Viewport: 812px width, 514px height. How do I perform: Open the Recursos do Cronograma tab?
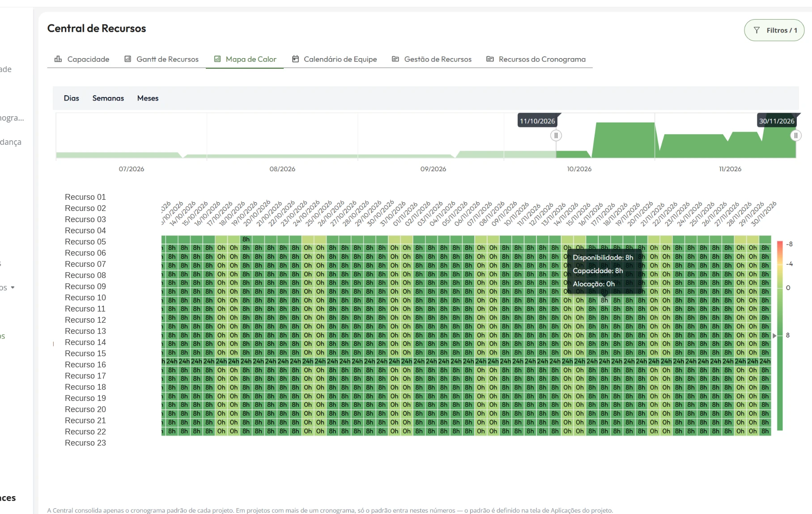click(x=536, y=59)
